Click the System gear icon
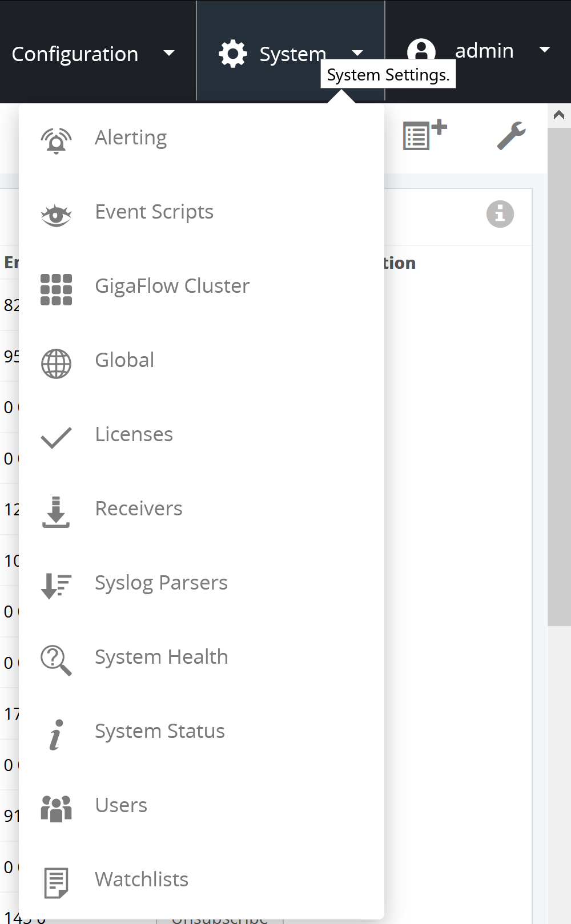Viewport: 571px width, 924px height. 233,54
